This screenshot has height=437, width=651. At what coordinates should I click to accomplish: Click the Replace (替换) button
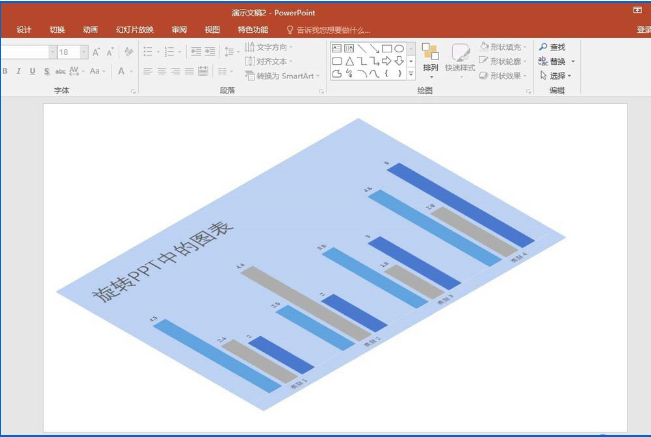pyautogui.click(x=557, y=61)
